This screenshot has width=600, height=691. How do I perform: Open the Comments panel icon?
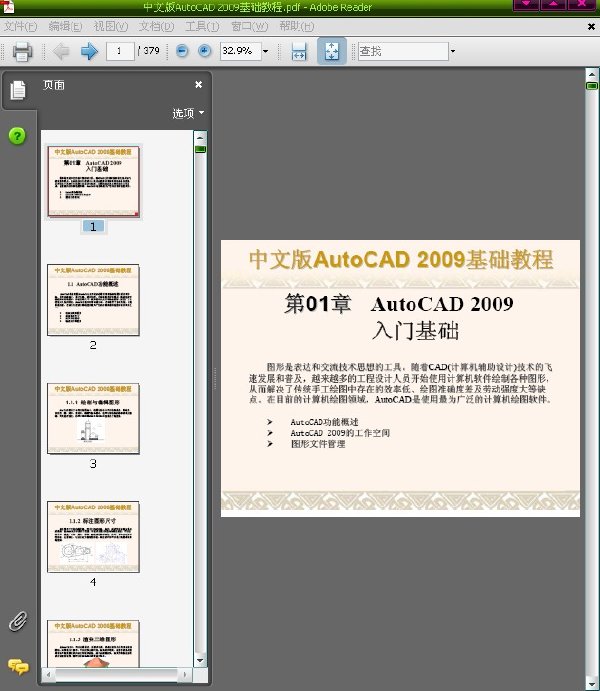point(18,666)
